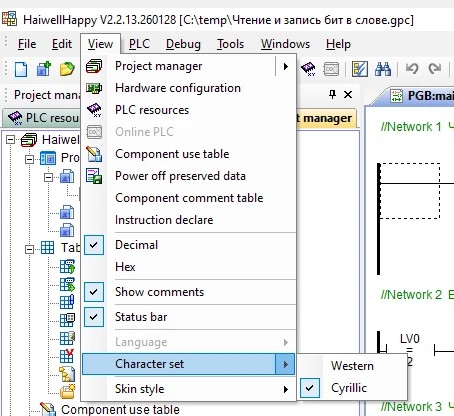Collapse the node nested under Pro

[49, 177]
